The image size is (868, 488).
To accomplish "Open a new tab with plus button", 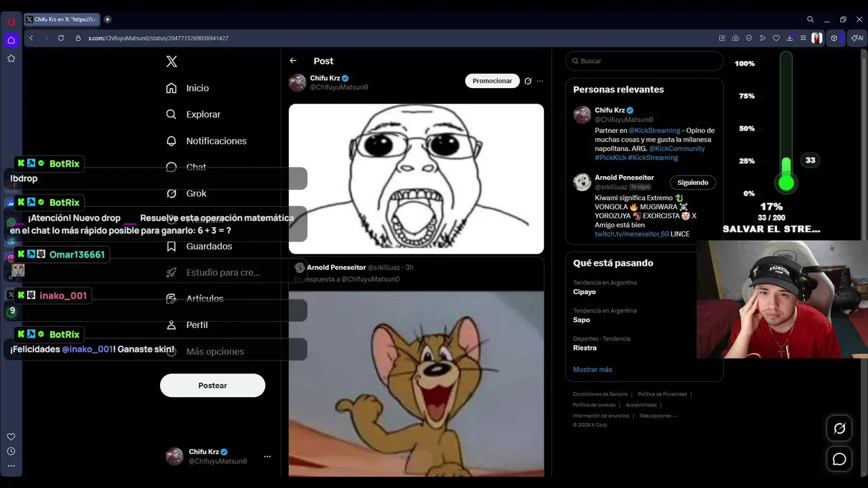I will (x=107, y=20).
